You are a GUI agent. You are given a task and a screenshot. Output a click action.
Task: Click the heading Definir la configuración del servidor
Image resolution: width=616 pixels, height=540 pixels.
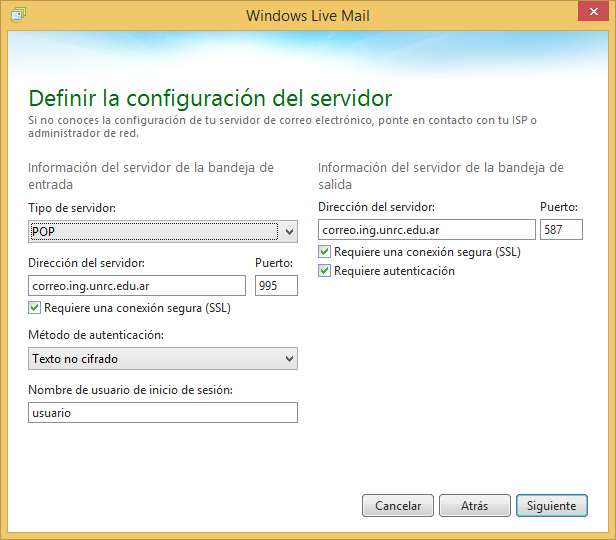click(x=210, y=98)
